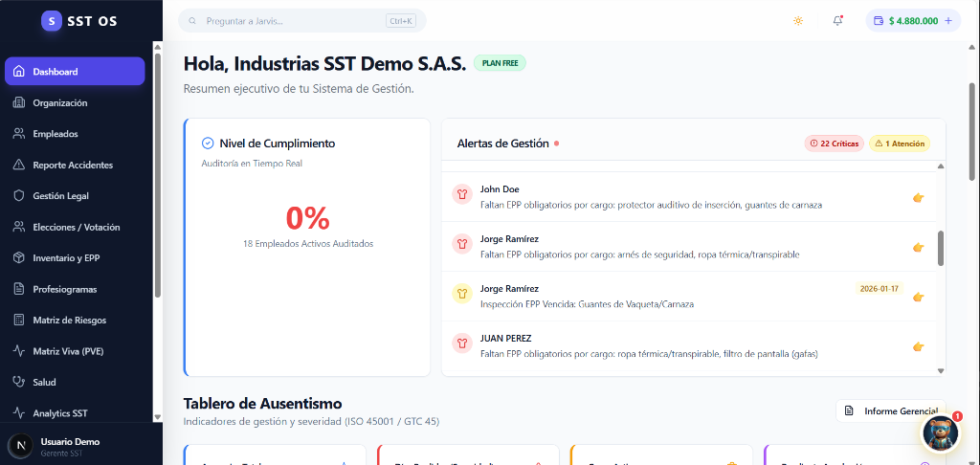Click the Elecciones users icon

pos(19,227)
